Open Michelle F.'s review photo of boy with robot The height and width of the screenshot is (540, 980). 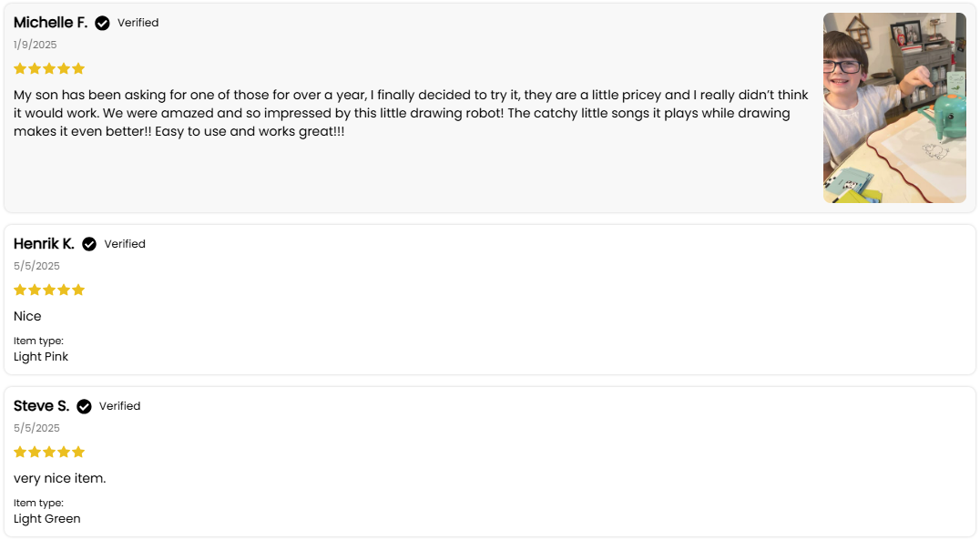point(894,107)
